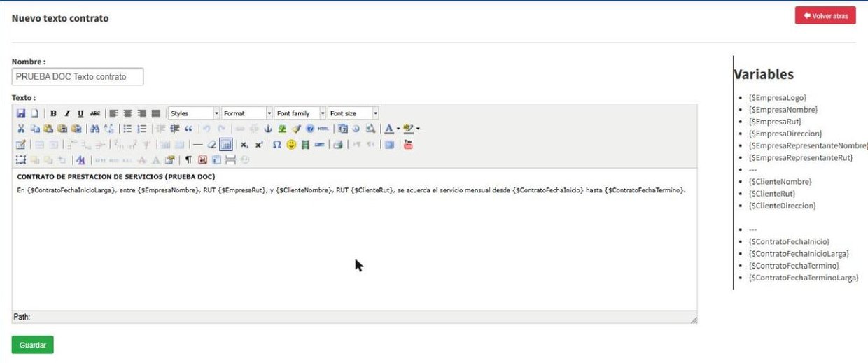868x363 pixels.
Task: Open the Styles dropdown
Action: [x=194, y=113]
